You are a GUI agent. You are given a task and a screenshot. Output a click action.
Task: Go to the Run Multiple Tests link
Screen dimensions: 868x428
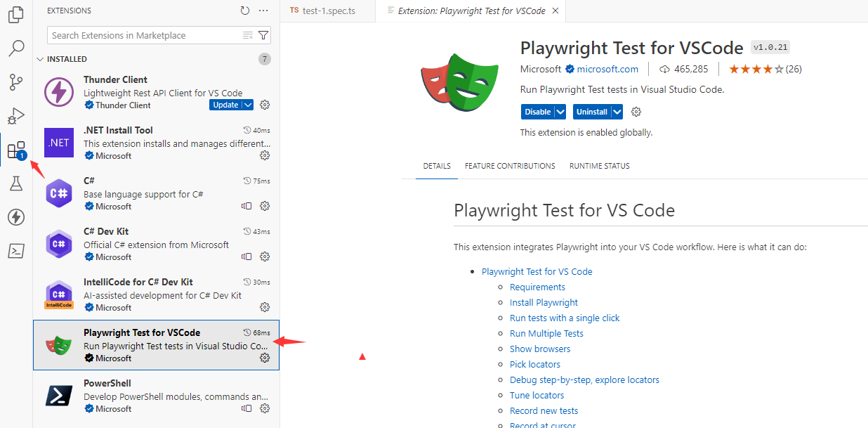click(546, 333)
